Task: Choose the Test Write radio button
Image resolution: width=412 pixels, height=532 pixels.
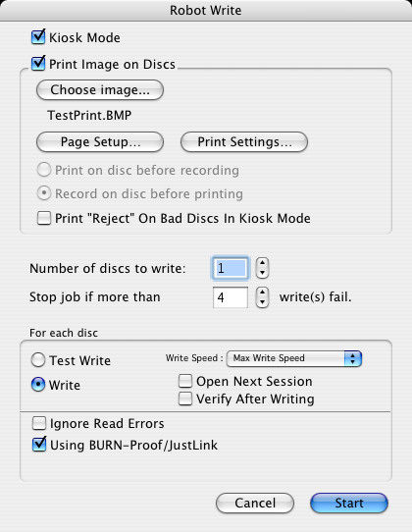Action: click(x=38, y=360)
